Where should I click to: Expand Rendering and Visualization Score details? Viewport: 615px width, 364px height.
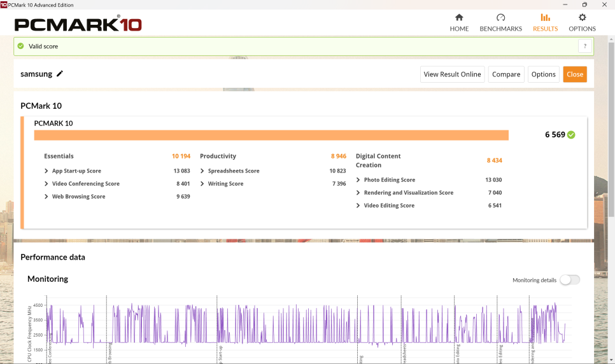click(x=358, y=193)
